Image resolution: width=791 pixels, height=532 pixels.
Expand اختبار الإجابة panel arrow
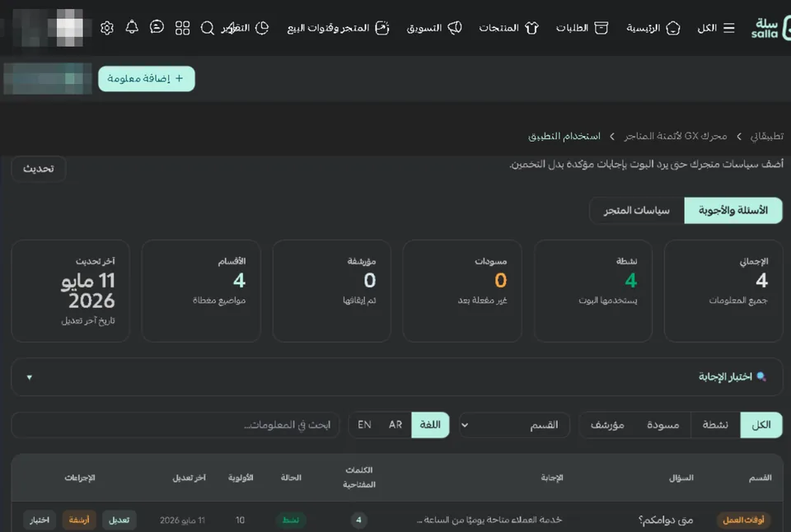click(30, 377)
